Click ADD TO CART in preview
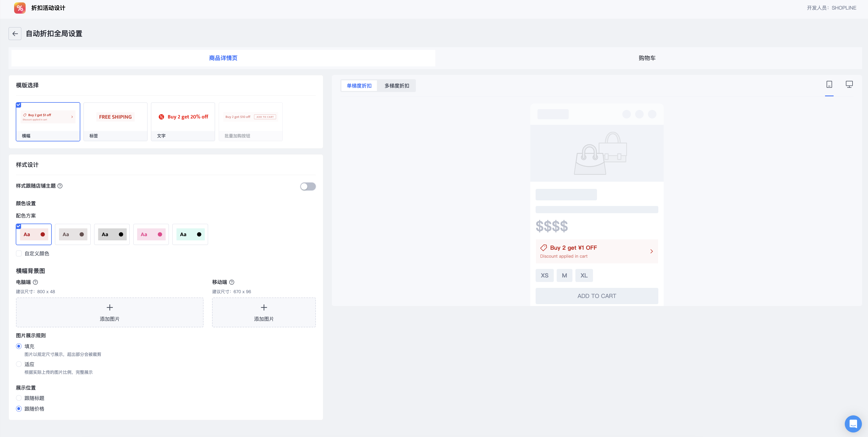Image resolution: width=868 pixels, height=437 pixels. pos(596,296)
